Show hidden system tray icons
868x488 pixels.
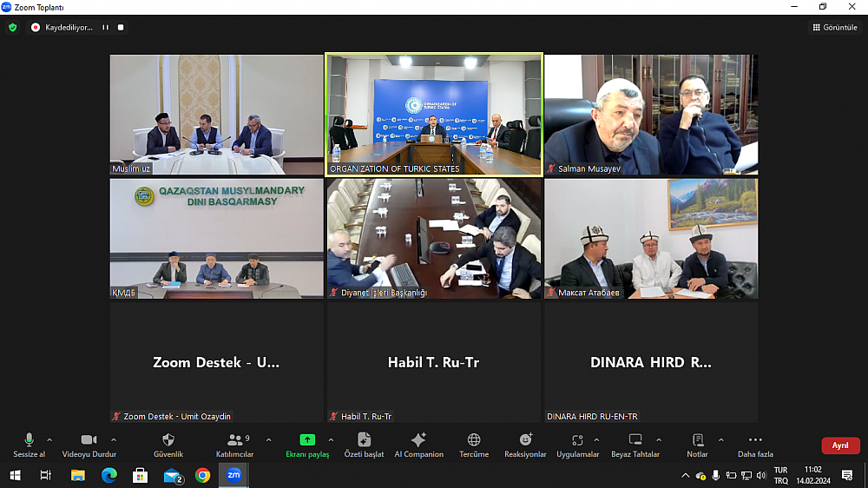686,475
